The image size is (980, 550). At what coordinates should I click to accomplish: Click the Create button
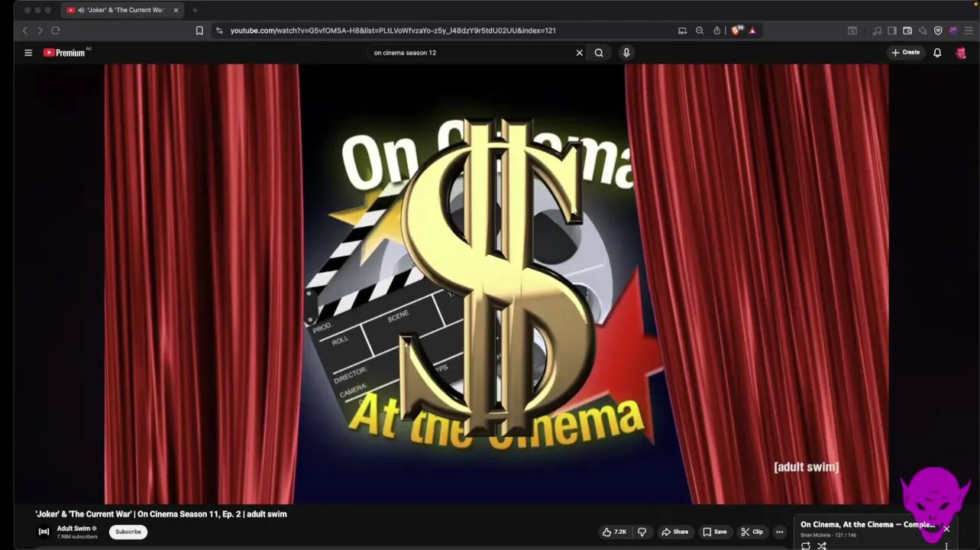[x=906, y=53]
